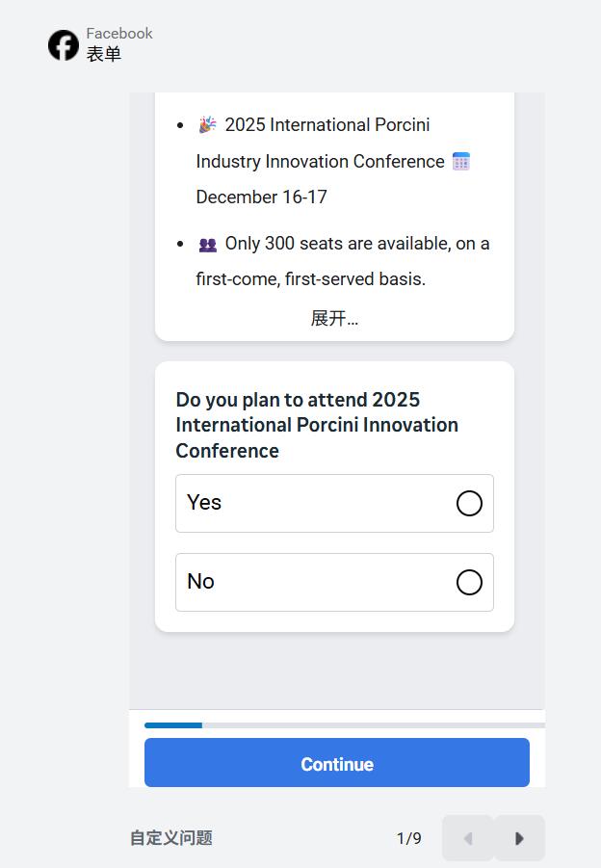601x868 pixels.
Task: Click the Only 300 seats available text
Action: click(356, 244)
